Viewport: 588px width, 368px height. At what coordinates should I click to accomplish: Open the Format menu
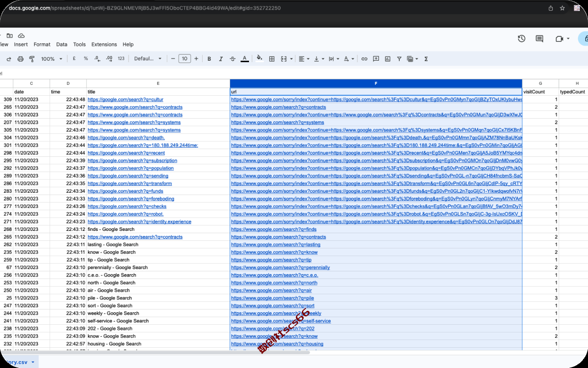pyautogui.click(x=42, y=45)
